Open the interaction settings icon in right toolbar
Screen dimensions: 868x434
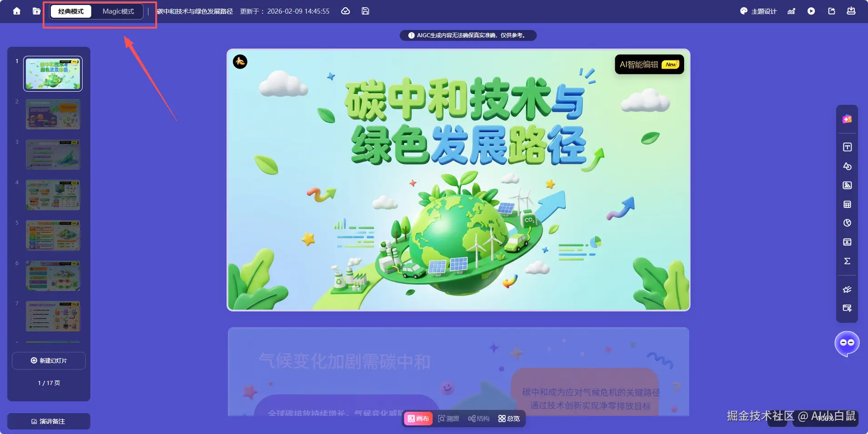tap(847, 308)
